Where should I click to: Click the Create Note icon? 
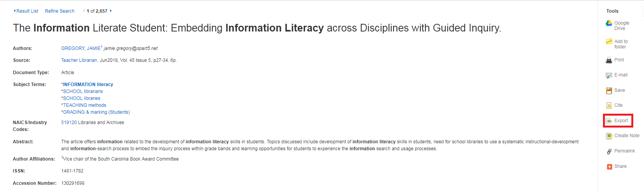(x=609, y=136)
